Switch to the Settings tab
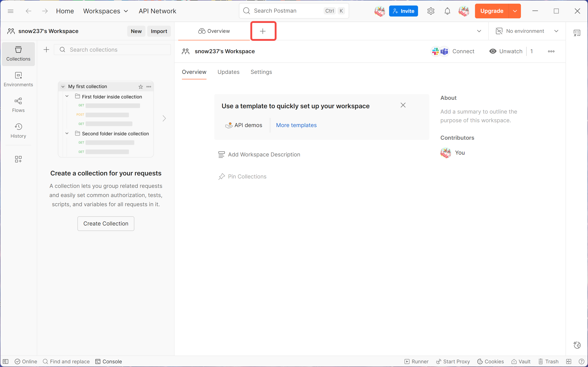Viewport: 588px width, 367px height. click(x=261, y=72)
